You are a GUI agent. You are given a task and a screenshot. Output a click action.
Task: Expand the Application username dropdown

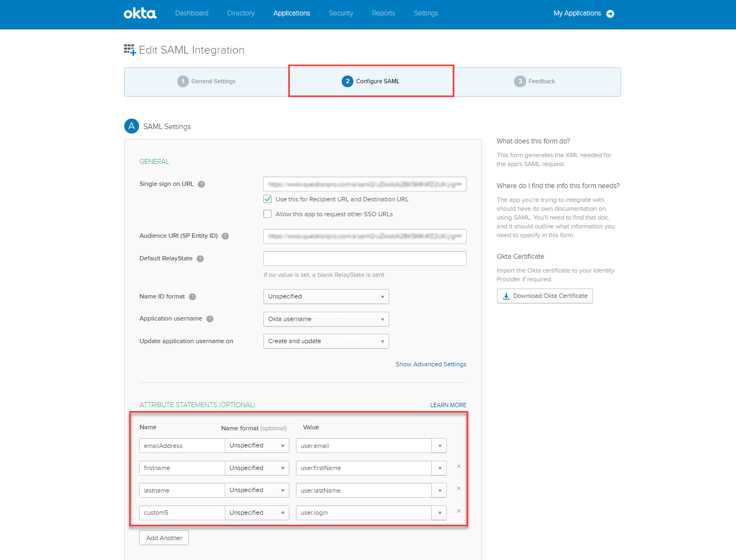coord(326,319)
